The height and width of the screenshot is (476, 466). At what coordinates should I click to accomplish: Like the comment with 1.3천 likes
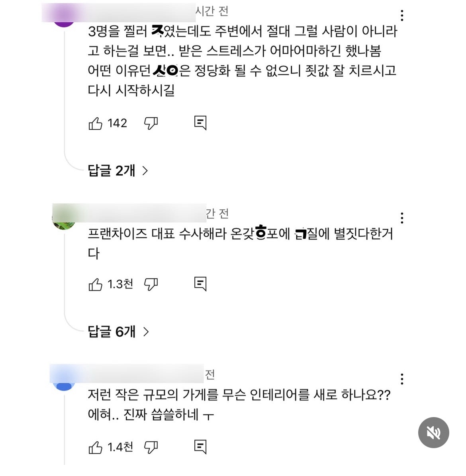96,284
